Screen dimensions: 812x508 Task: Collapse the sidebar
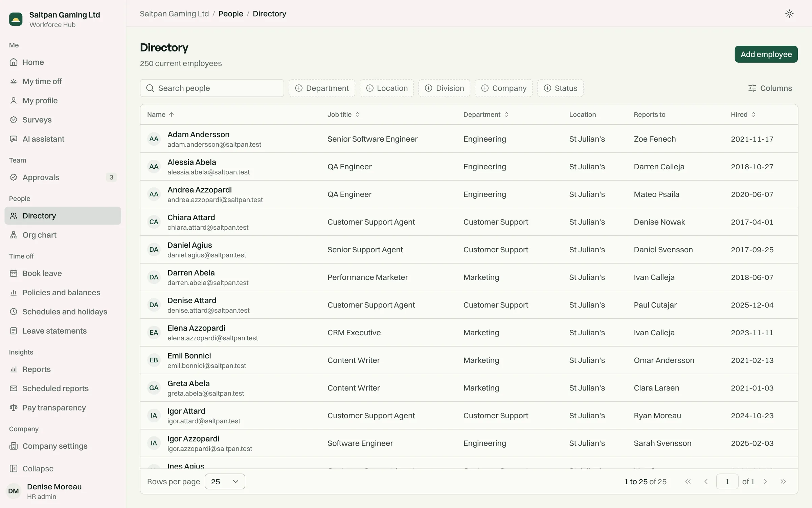(x=63, y=469)
